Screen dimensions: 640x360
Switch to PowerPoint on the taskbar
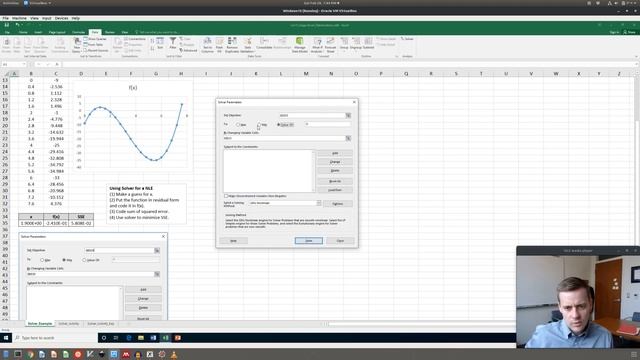coord(178,338)
